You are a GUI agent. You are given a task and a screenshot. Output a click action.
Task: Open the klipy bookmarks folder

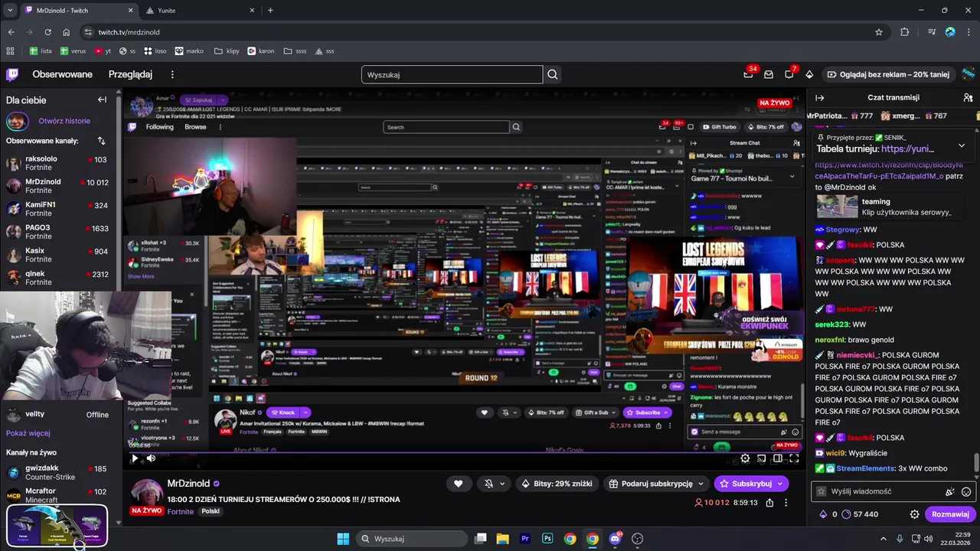[x=228, y=51]
